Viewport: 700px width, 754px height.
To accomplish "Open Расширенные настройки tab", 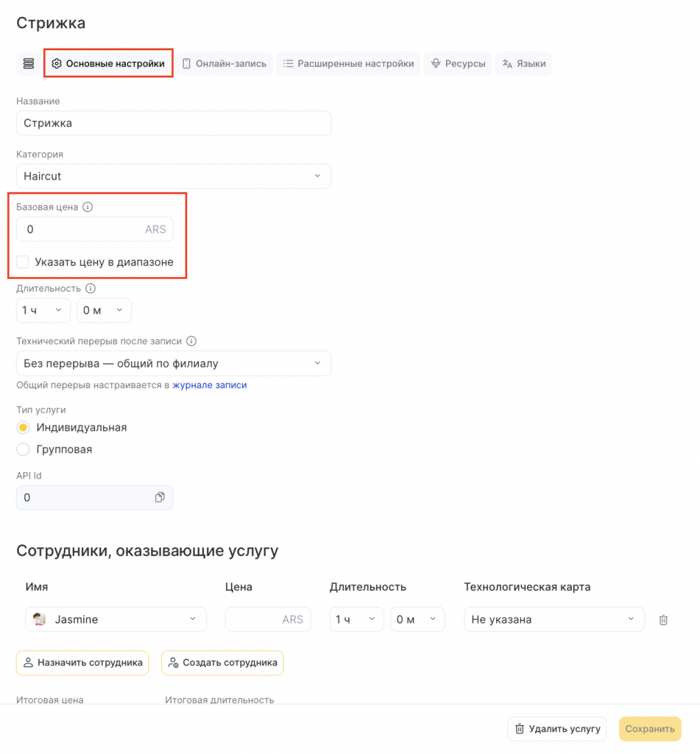I will [348, 63].
